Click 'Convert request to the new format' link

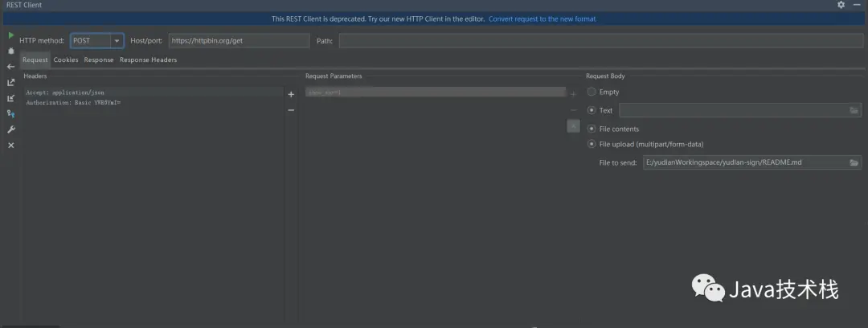tap(542, 18)
